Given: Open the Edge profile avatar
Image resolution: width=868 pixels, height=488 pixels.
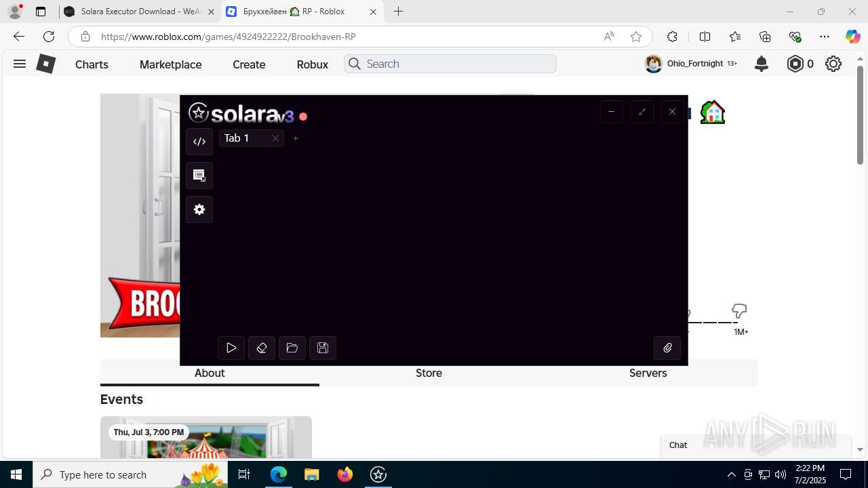Looking at the screenshot, I should (x=15, y=12).
